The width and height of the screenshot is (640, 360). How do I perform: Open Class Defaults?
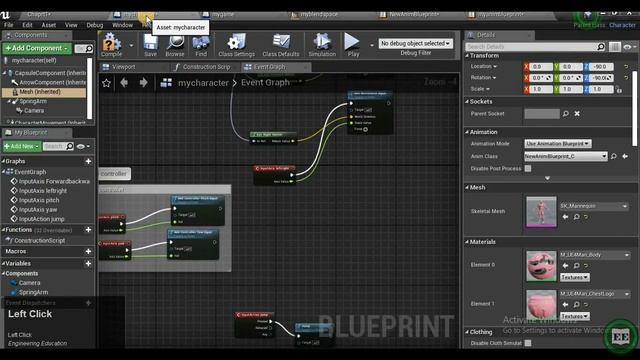(x=281, y=44)
